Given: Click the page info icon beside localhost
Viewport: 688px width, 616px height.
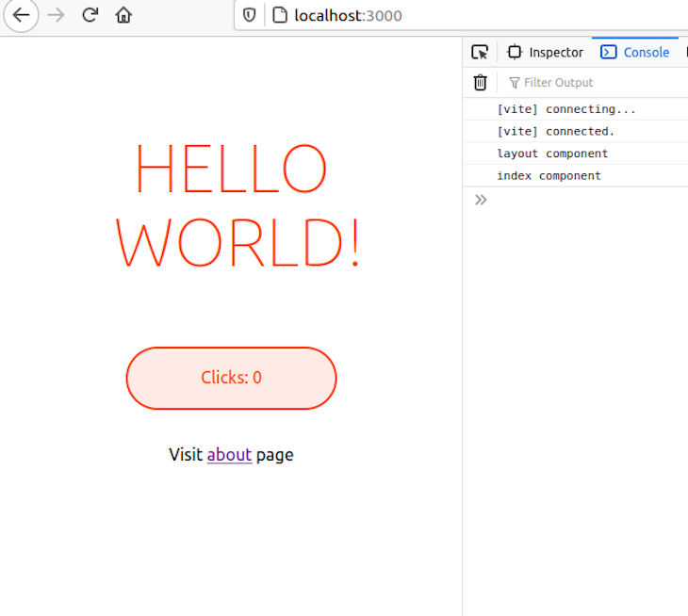Looking at the screenshot, I should 279,16.
